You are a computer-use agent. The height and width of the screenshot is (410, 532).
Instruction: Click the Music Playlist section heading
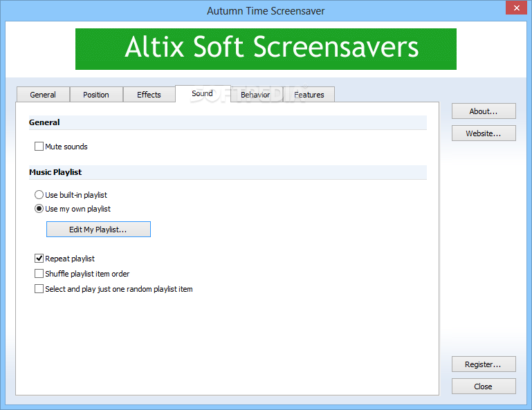coord(55,172)
